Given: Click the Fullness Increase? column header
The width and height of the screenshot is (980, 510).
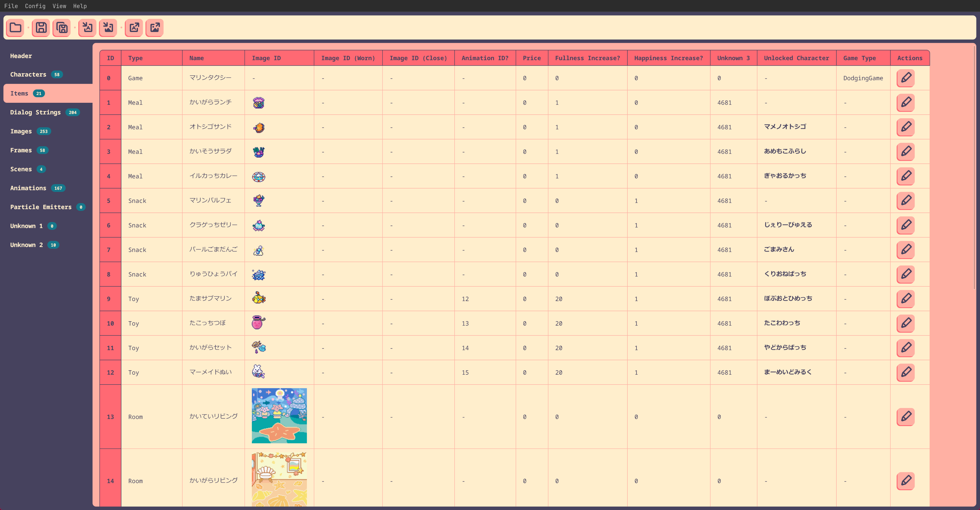Looking at the screenshot, I should (588, 58).
